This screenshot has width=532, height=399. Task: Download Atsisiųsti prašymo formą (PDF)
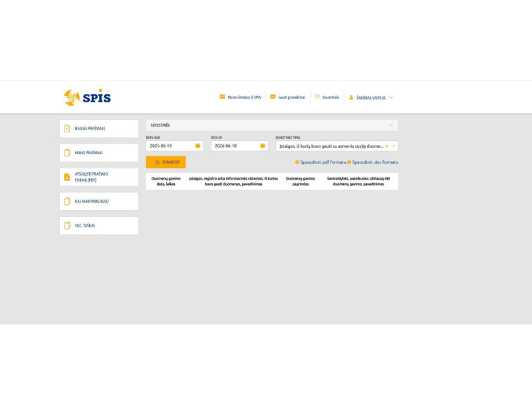[x=99, y=177]
